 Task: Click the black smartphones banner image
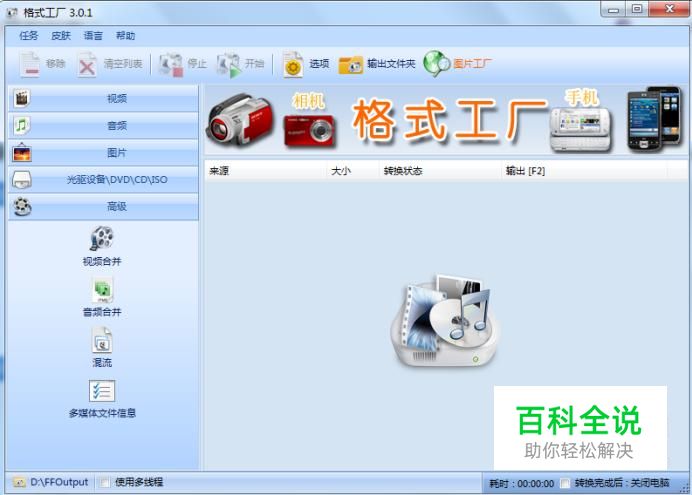pyautogui.click(x=654, y=118)
